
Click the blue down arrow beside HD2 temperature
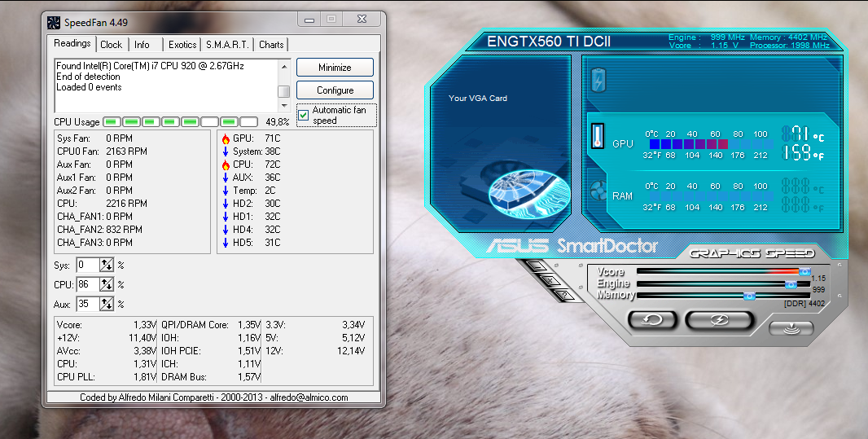226,203
